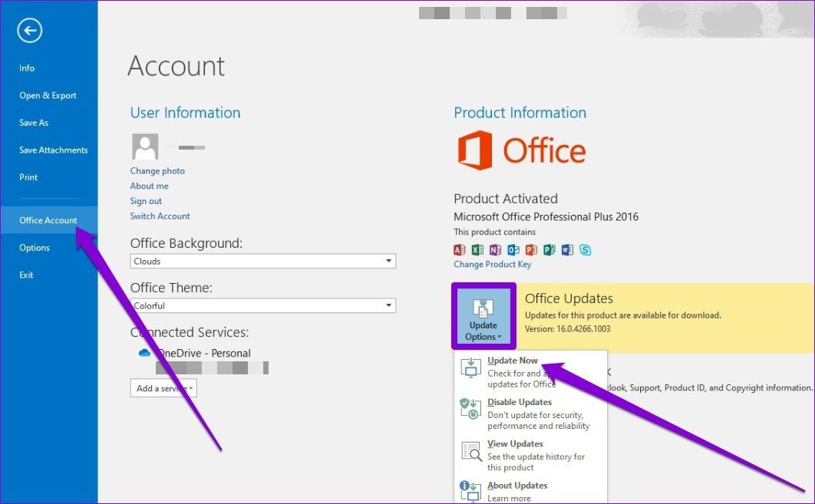Click the Disable Updates shield icon
Viewport: 815px width, 504px height.
click(x=470, y=409)
